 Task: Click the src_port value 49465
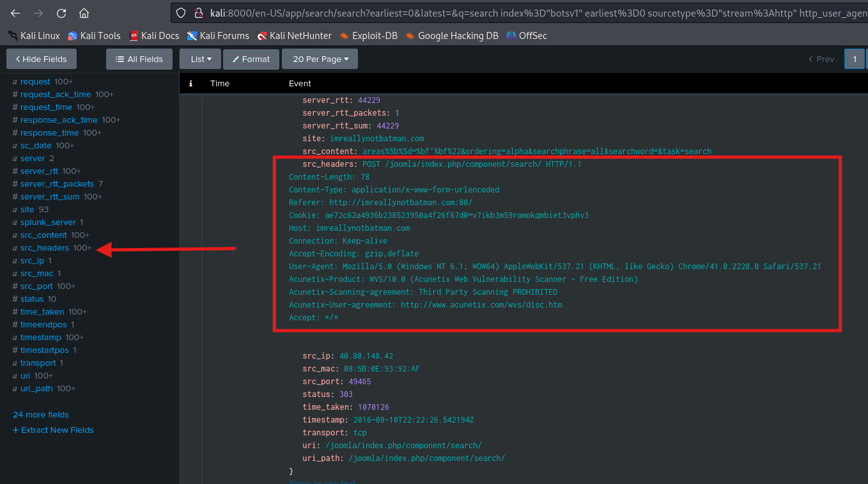(360, 382)
